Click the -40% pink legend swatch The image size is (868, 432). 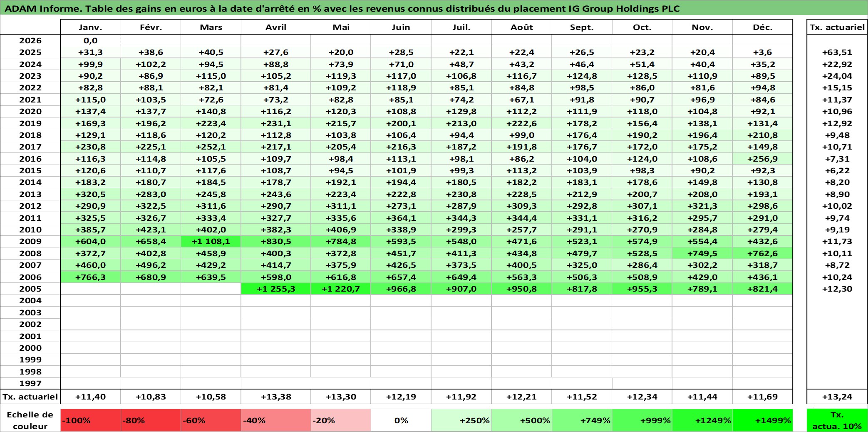[x=276, y=420]
